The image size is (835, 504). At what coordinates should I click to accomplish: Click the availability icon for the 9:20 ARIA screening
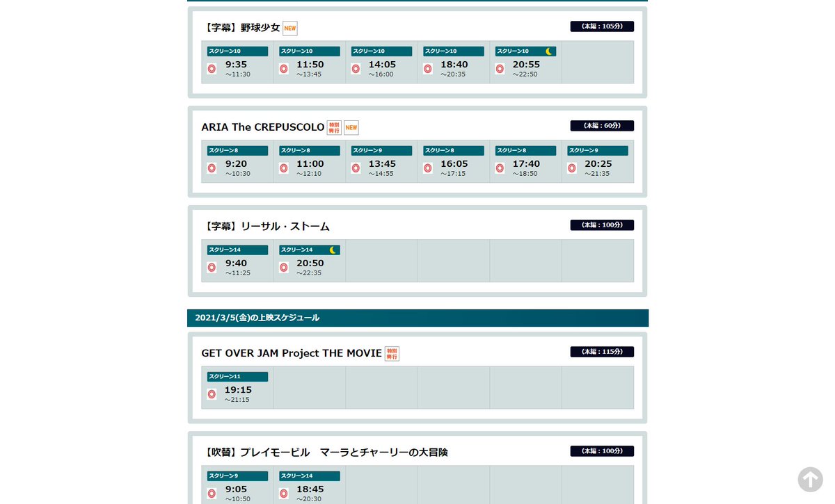[x=212, y=168]
